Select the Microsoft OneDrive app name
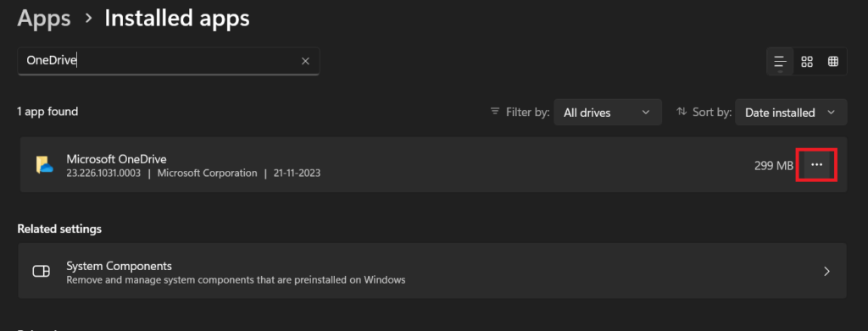The width and height of the screenshot is (868, 331). [116, 158]
